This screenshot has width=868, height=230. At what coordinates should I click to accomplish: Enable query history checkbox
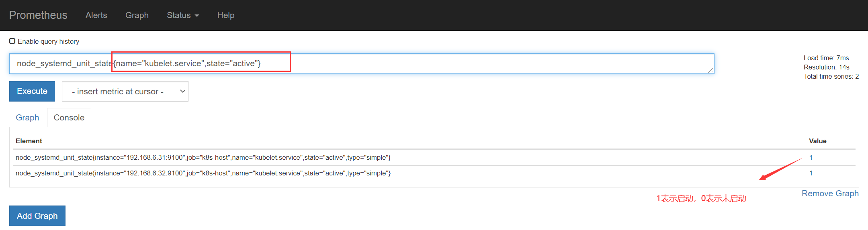(x=12, y=41)
